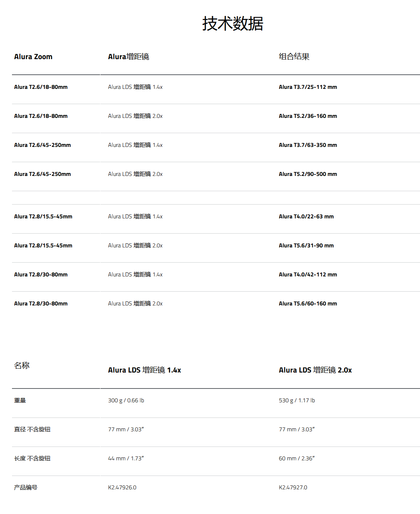The height and width of the screenshot is (514, 420).
Task: Select the result cell Alura T3.7/63-350 mm
Action: point(308,145)
